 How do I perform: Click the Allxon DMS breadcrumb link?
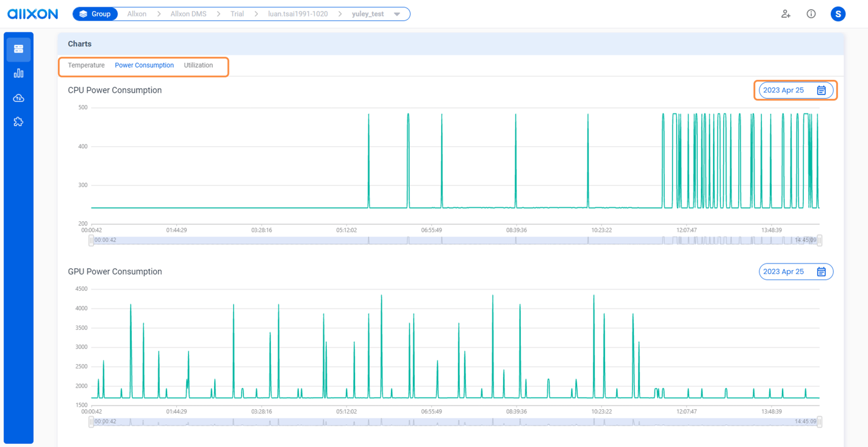pos(188,13)
